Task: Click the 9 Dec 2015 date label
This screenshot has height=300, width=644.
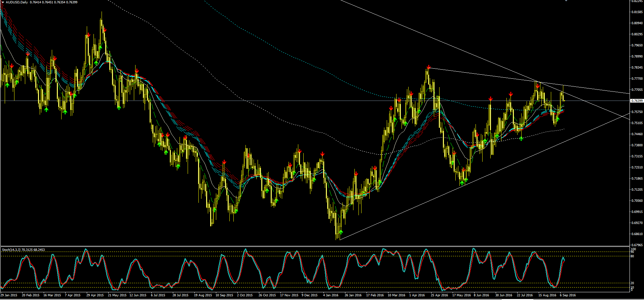Action: 310,295
